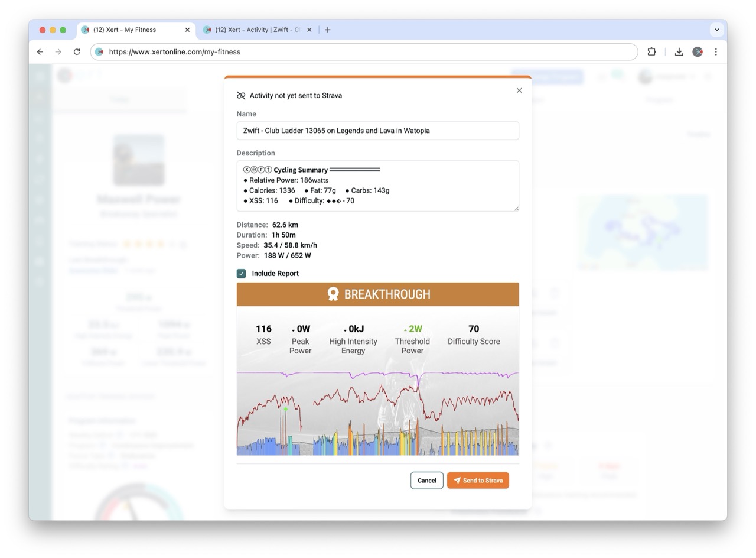Uncheck the Include Report checkbox

tap(242, 274)
